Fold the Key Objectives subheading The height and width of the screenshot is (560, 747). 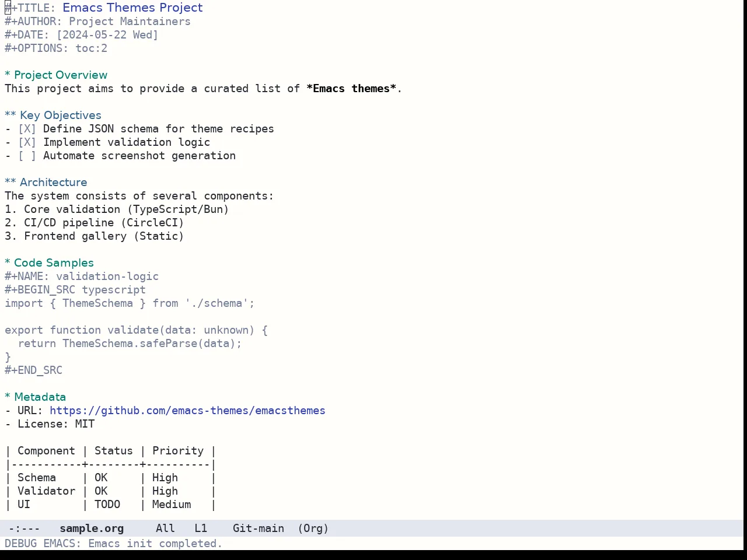pos(53,116)
